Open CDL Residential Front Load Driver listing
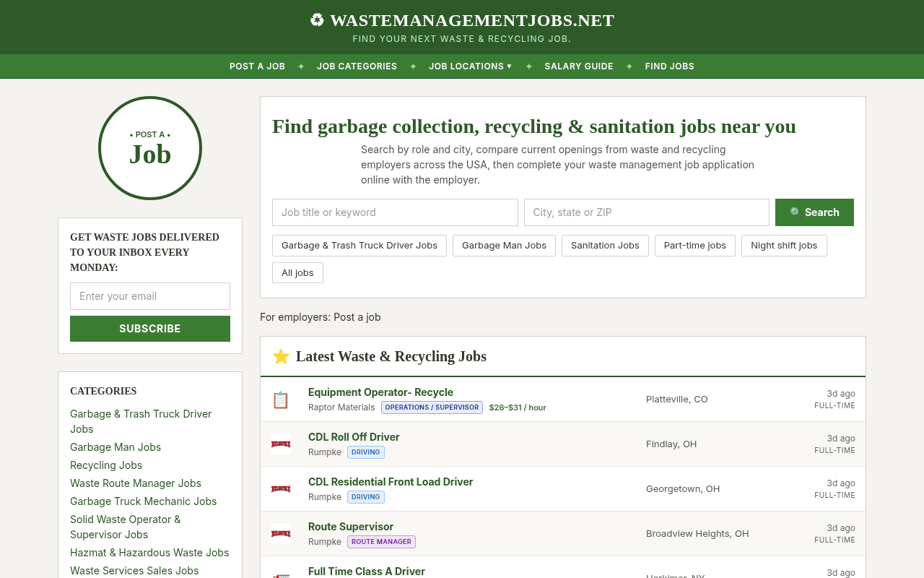The width and height of the screenshot is (924, 578). point(391,482)
